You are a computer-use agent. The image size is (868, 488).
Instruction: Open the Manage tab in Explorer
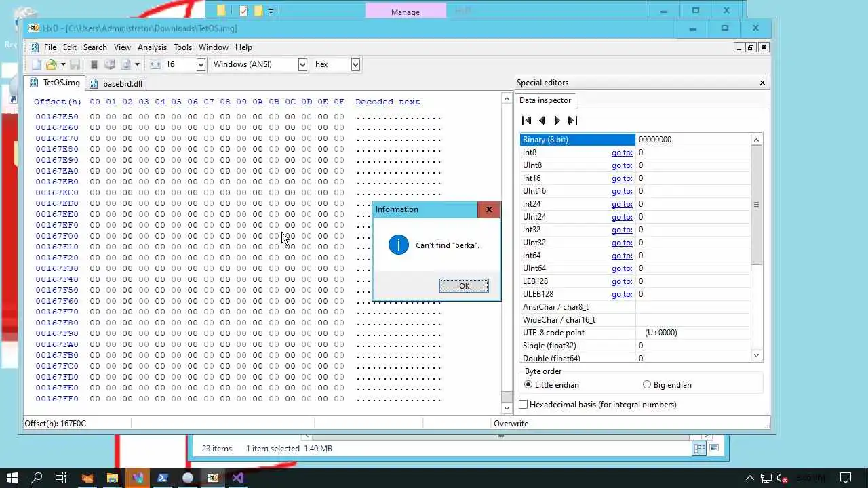click(x=406, y=12)
